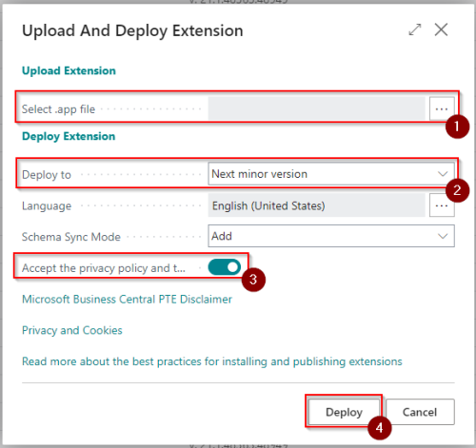Expand the dialog to full-screen view
Image resolution: width=476 pixels, height=448 pixels.
tap(415, 29)
